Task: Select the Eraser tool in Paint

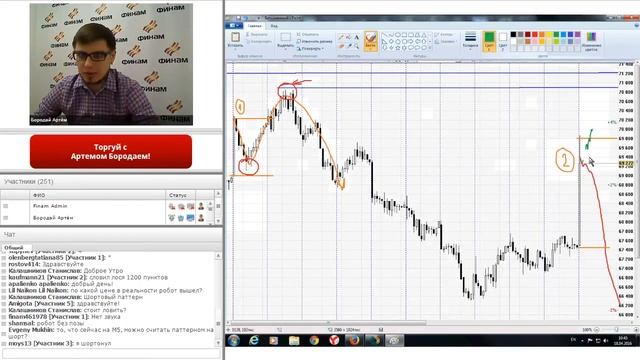Action: [x=341, y=46]
